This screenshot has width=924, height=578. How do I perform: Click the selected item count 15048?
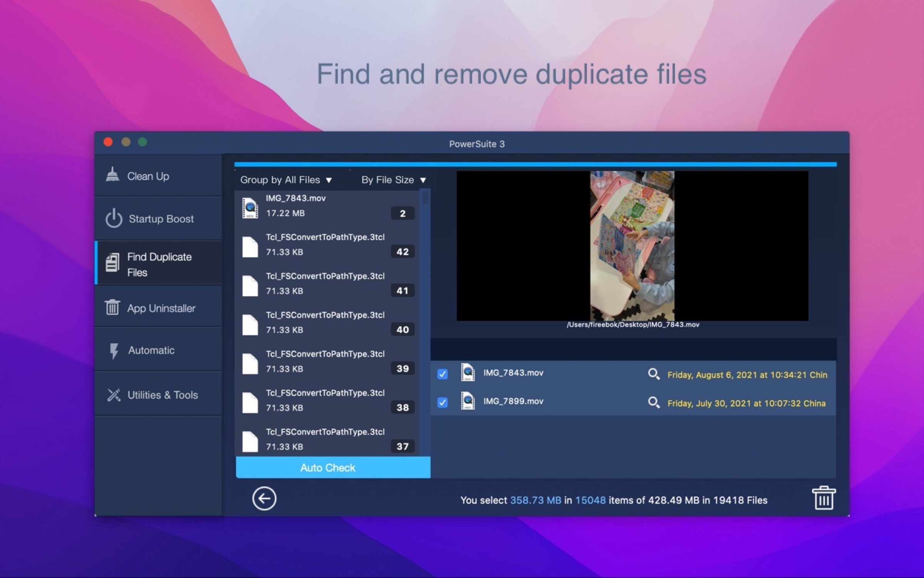(x=590, y=500)
